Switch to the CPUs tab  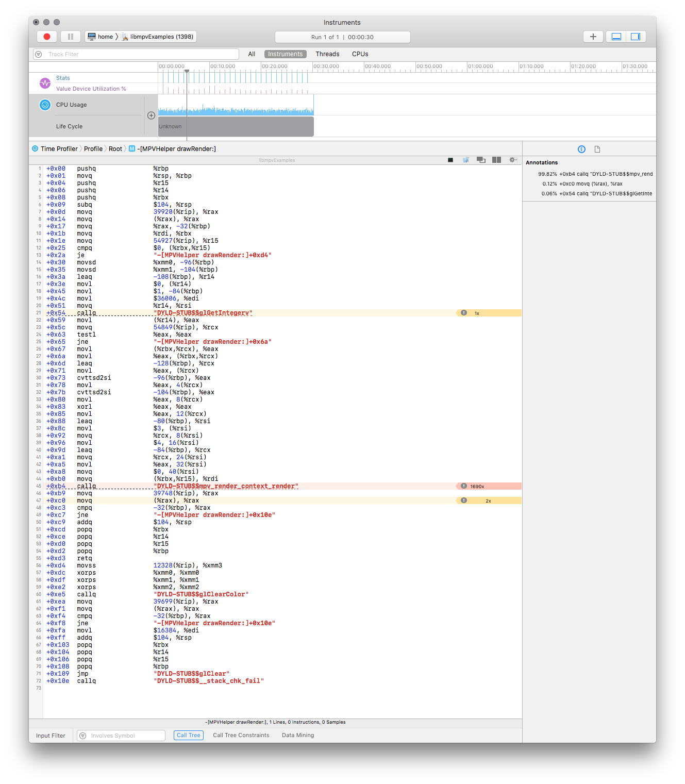(x=359, y=54)
